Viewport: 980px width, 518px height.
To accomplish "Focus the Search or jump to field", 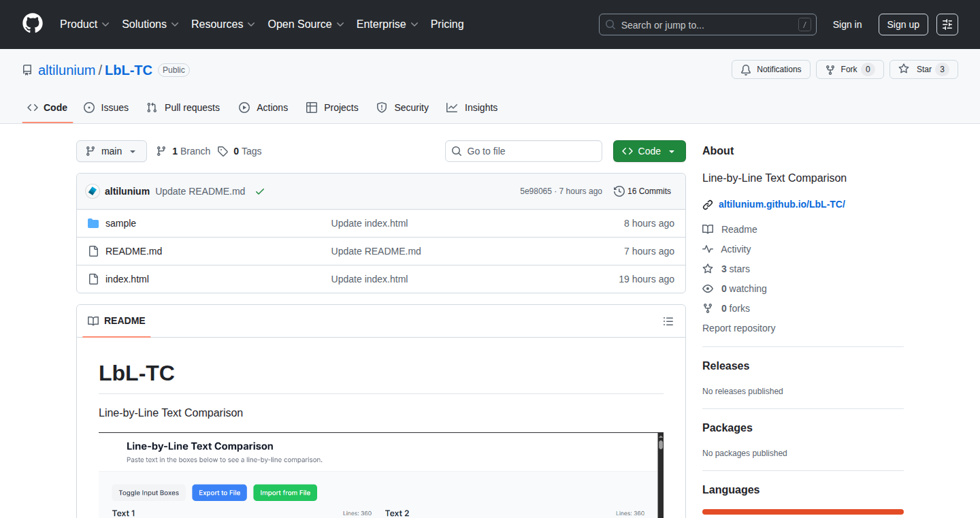I will 708,25.
